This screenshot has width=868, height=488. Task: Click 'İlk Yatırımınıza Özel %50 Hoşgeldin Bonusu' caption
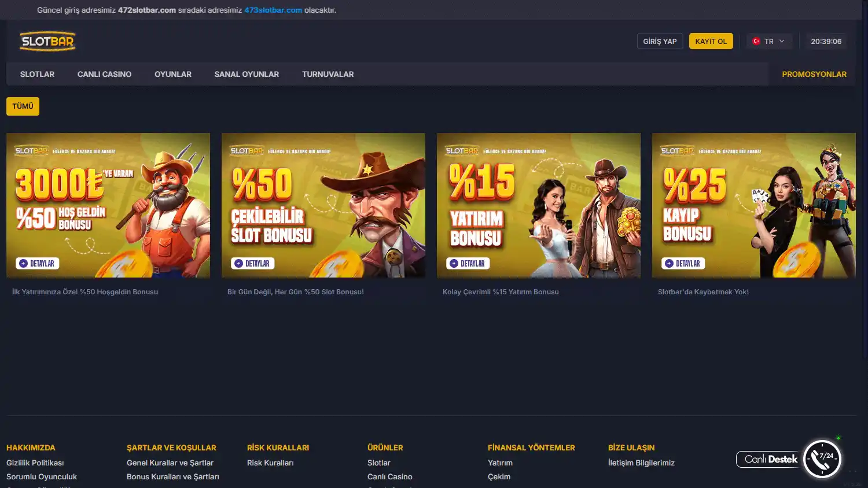point(85,291)
